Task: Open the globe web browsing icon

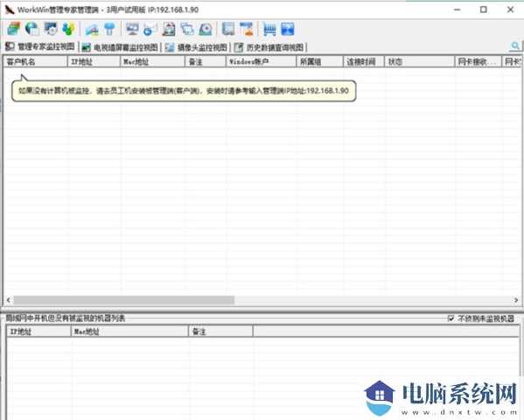Action: click(32, 29)
